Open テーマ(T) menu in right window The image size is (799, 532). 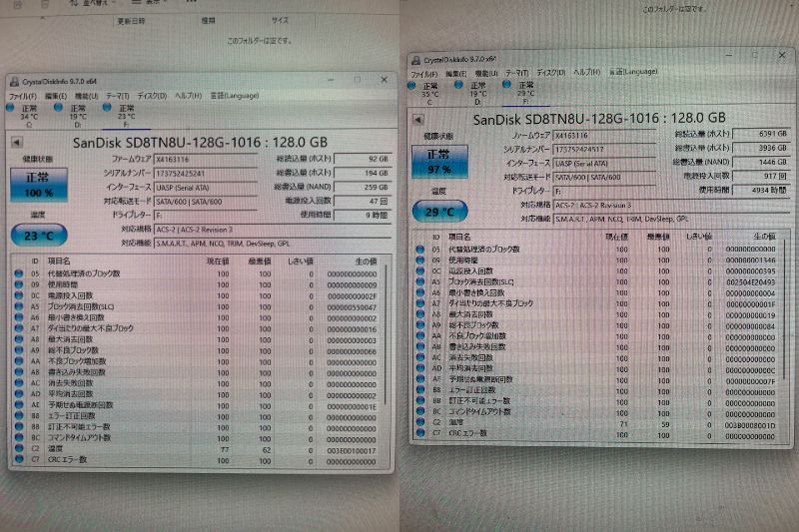click(x=516, y=73)
